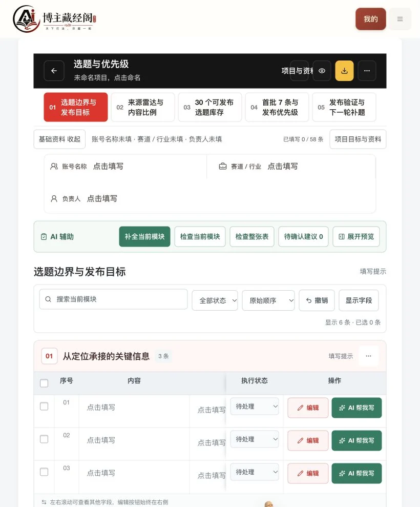Viewport: 420px width, 507px height.
Task: Click 补全当前模块 button
Action: coord(145,237)
